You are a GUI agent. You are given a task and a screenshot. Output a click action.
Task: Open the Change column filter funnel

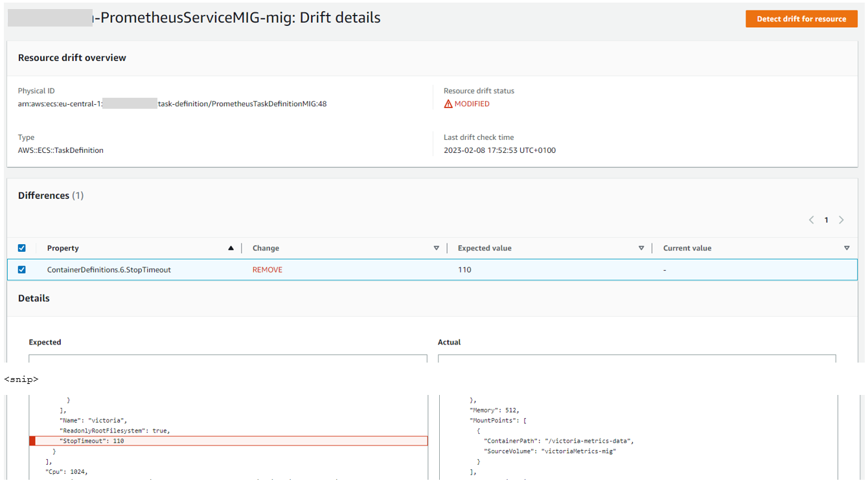click(x=437, y=248)
